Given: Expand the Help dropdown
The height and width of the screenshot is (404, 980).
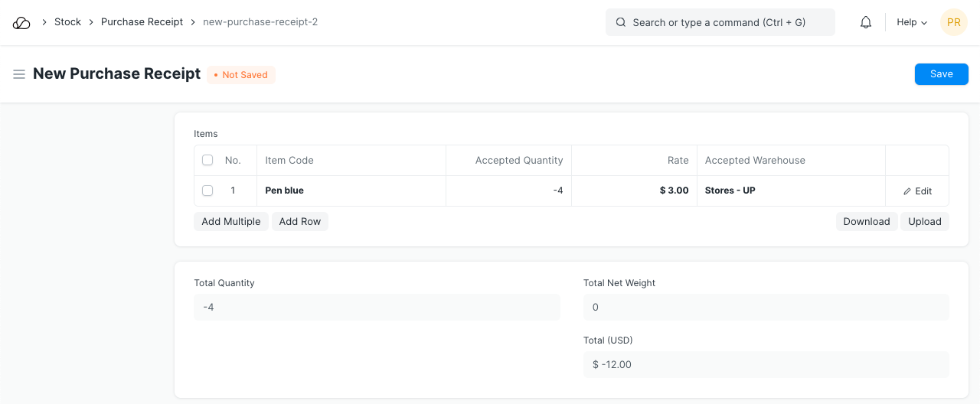Looking at the screenshot, I should click(x=911, y=23).
